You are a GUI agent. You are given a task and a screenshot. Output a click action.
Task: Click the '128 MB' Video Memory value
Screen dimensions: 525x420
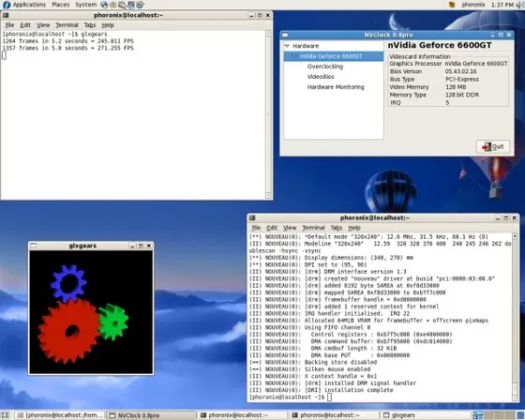456,87
